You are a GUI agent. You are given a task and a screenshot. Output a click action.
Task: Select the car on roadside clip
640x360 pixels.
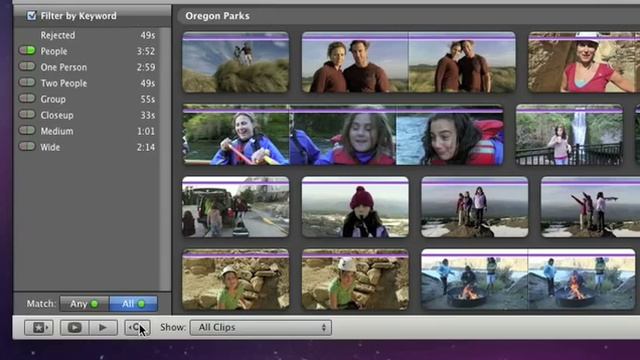pyautogui.click(x=236, y=207)
